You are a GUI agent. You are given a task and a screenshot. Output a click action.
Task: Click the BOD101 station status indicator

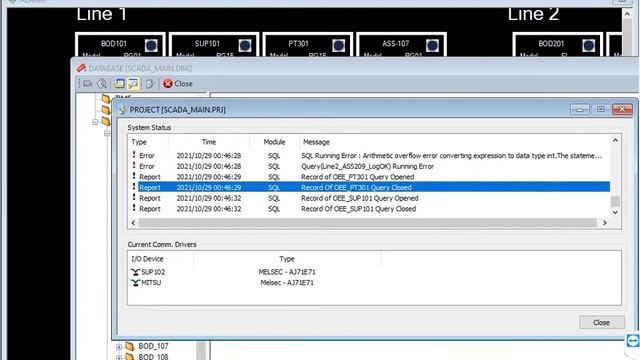point(151,45)
